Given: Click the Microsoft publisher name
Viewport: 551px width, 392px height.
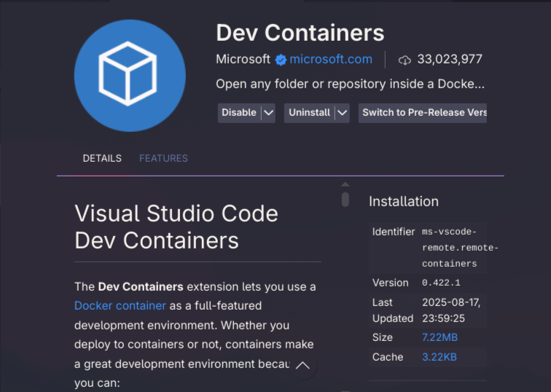Looking at the screenshot, I should (x=243, y=59).
